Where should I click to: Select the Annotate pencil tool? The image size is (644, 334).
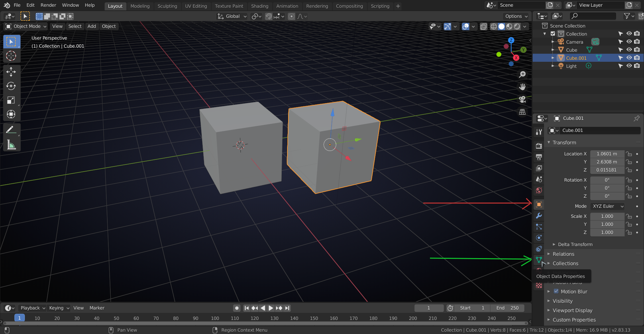pos(11,130)
